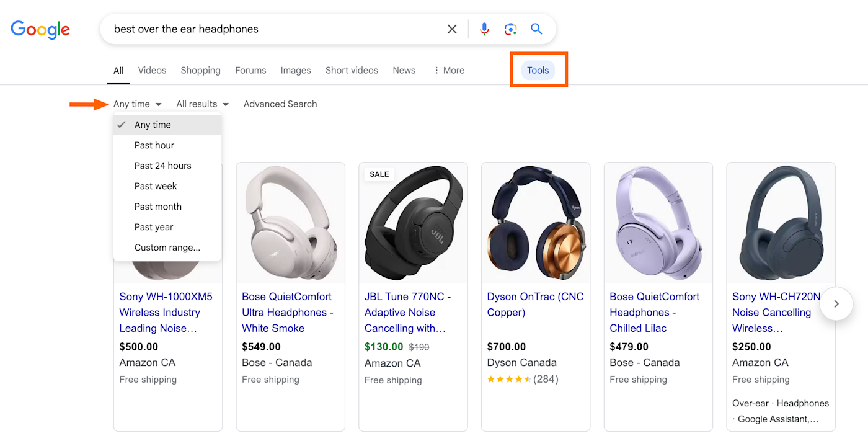868x446 pixels.
Task: Click Amazon CA seller under Sony WH-1000XM5
Action: coord(148,363)
